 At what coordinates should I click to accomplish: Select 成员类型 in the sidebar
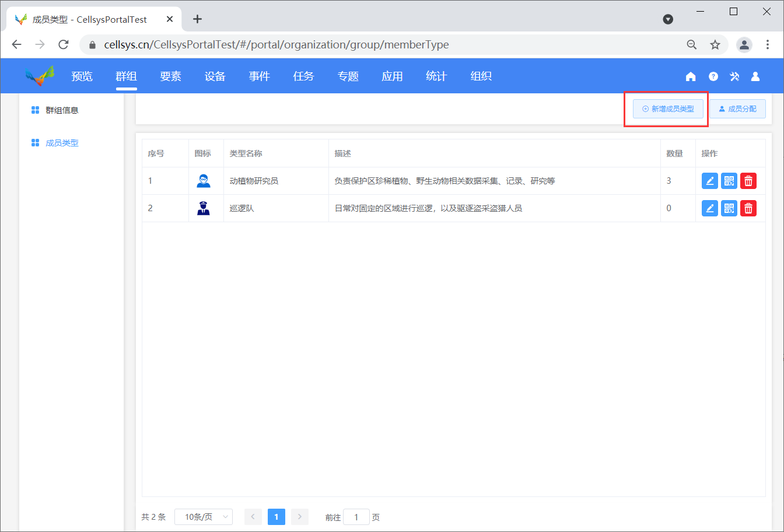62,143
